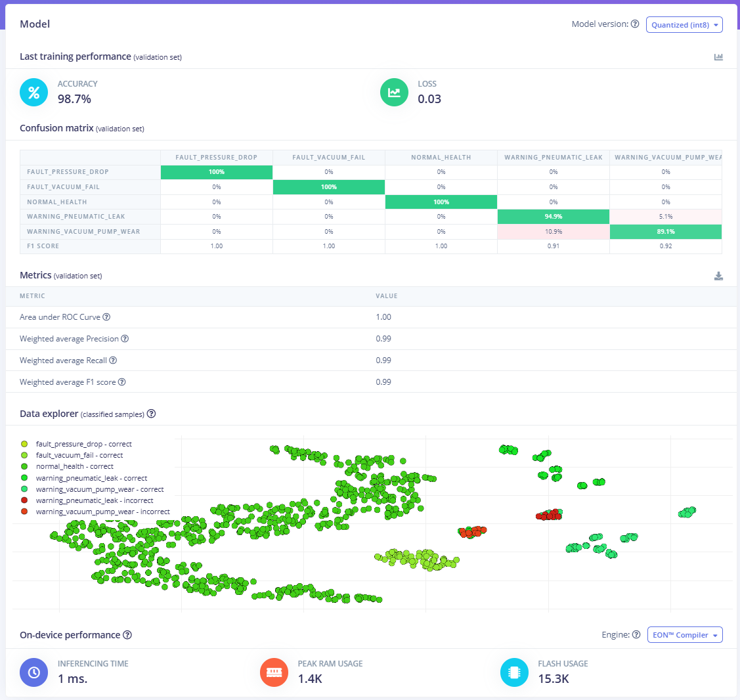This screenshot has height=700, width=740.
Task: Click the Weighted average Precision help icon
Action: click(125, 338)
